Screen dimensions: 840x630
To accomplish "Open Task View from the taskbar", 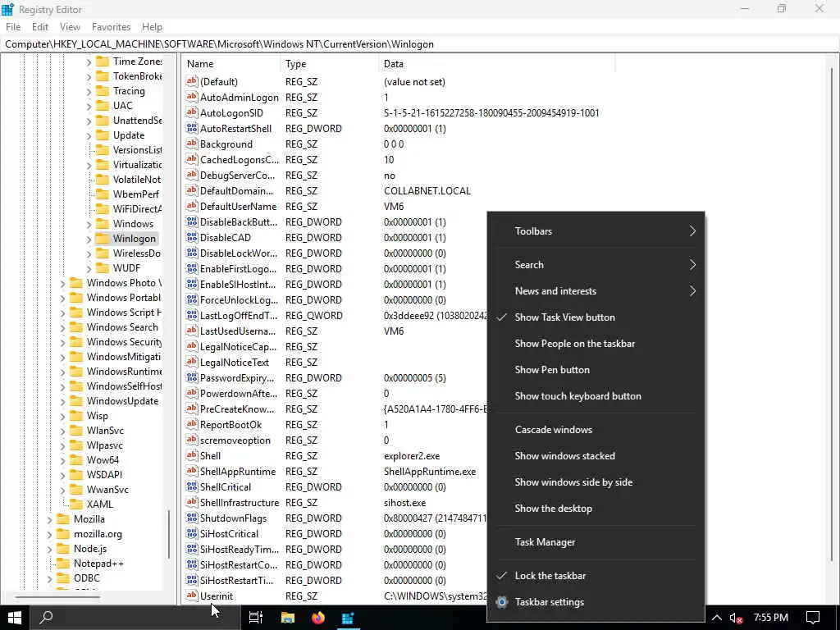I will 256,618.
